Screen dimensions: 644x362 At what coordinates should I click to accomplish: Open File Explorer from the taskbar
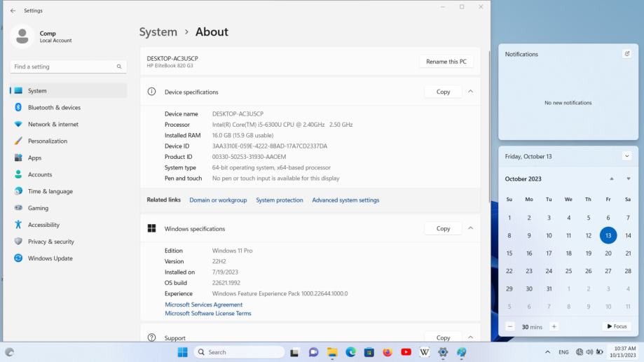332,352
